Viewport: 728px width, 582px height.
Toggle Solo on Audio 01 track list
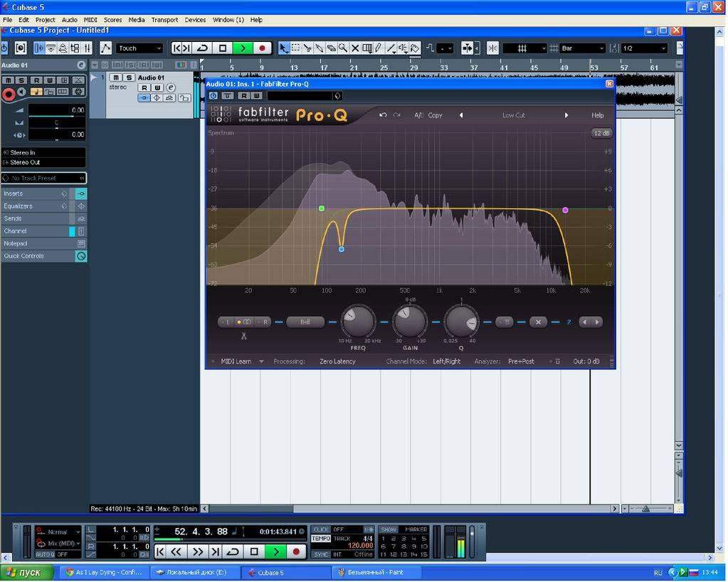point(129,78)
